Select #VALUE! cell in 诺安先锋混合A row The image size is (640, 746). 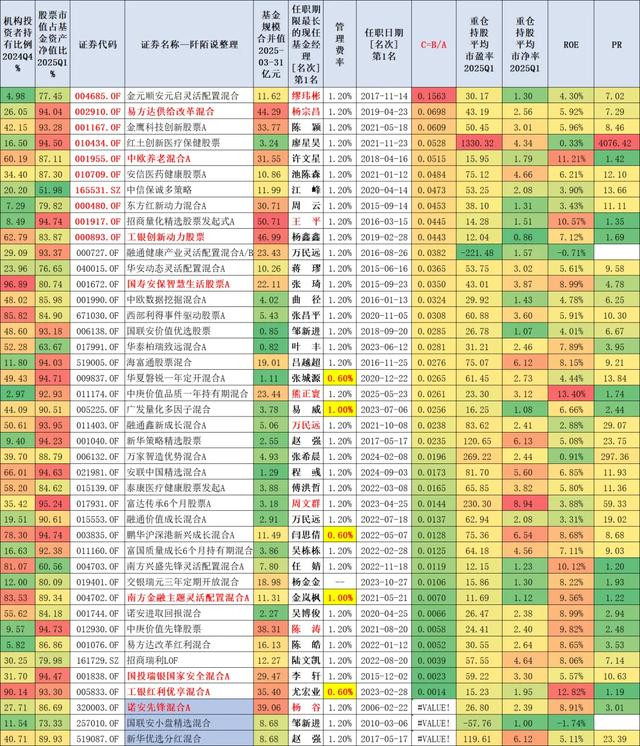[433, 707]
